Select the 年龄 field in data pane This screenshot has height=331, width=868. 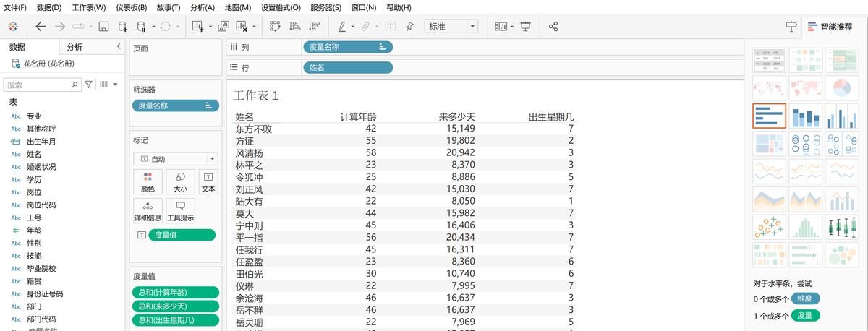coord(34,230)
